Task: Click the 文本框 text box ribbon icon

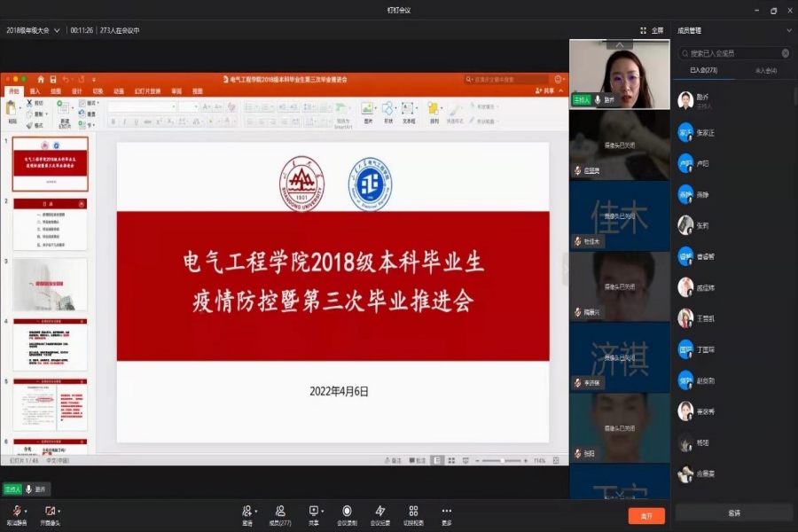Action: (x=408, y=108)
